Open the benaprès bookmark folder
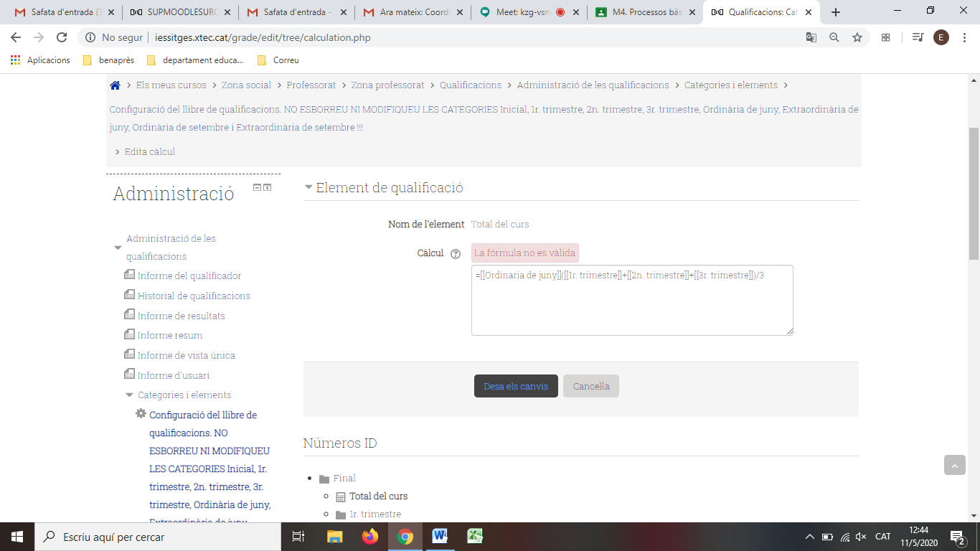The image size is (980, 551). (108, 60)
